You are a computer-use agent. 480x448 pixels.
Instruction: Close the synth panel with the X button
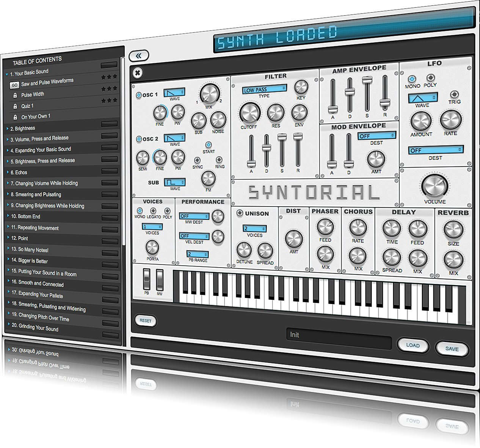pyautogui.click(x=138, y=72)
